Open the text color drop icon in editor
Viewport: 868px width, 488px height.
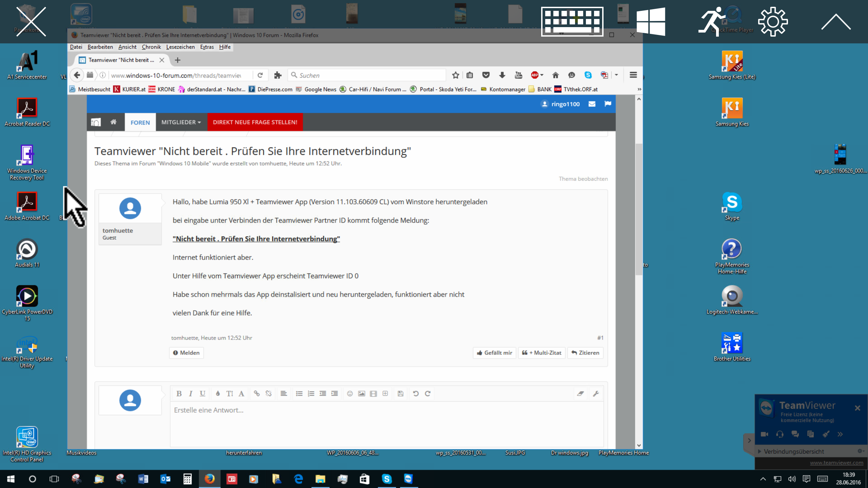click(x=218, y=393)
